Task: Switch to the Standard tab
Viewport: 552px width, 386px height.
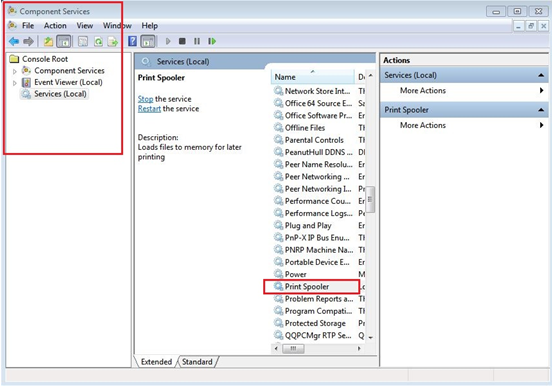Action: pos(197,362)
